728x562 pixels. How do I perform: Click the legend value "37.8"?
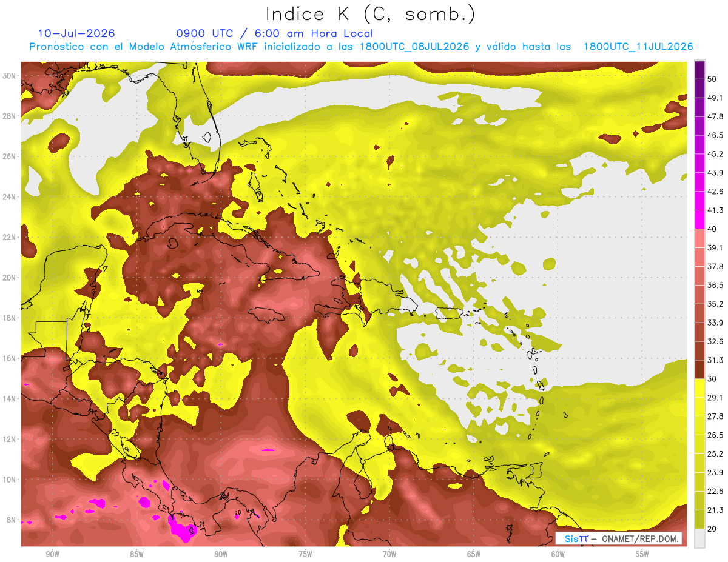[x=715, y=266]
